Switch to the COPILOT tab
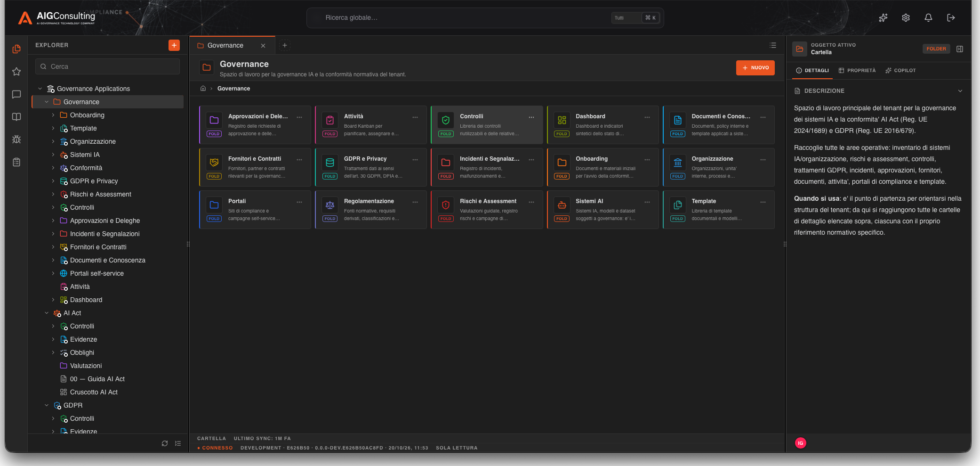Viewport: 980px width, 466px height. [901, 71]
